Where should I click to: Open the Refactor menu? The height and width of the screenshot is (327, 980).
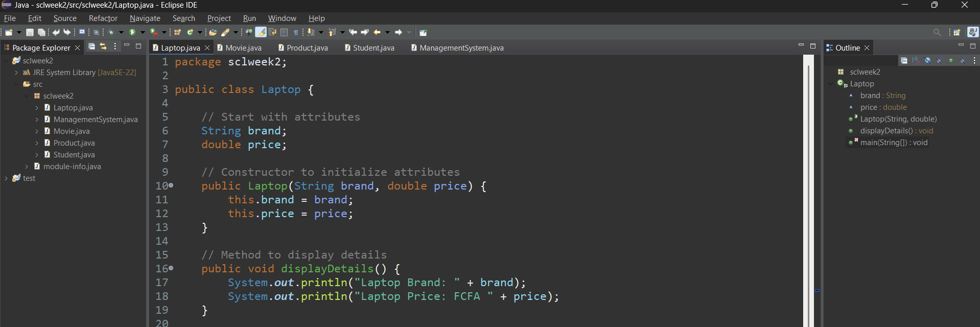[103, 18]
